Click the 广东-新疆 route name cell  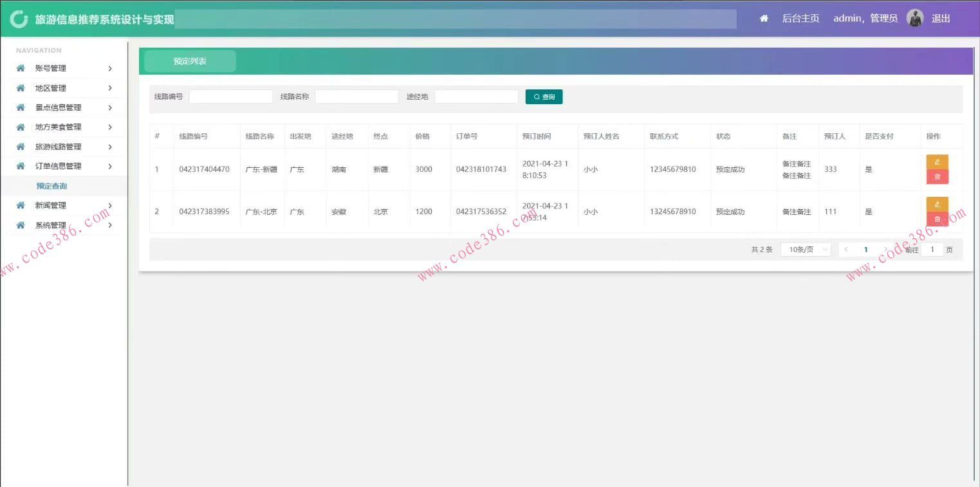pyautogui.click(x=261, y=169)
